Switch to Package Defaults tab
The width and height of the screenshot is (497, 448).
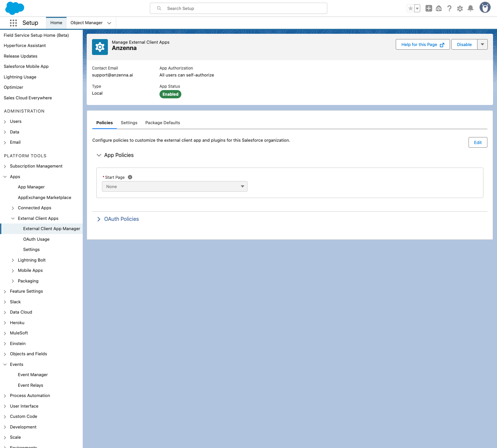click(162, 123)
